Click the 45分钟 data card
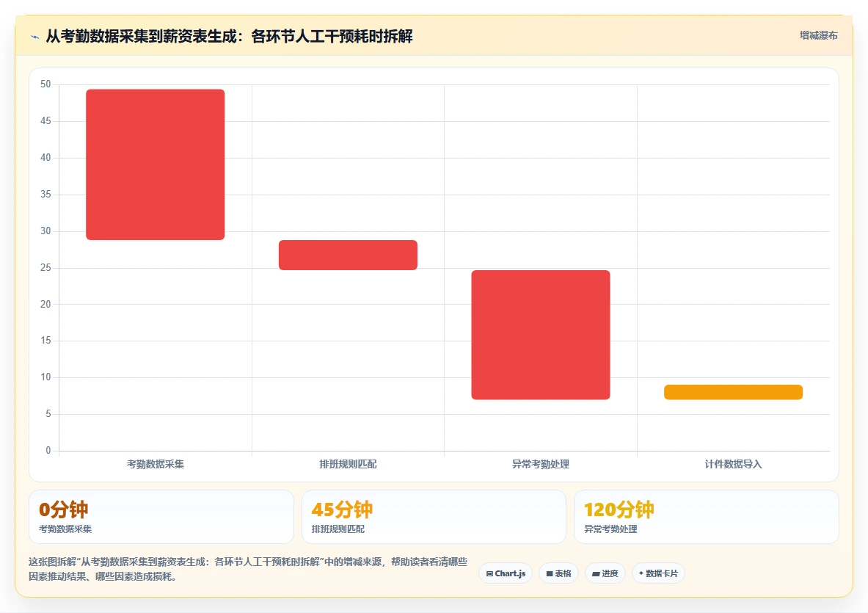The width and height of the screenshot is (868, 613). point(434,517)
